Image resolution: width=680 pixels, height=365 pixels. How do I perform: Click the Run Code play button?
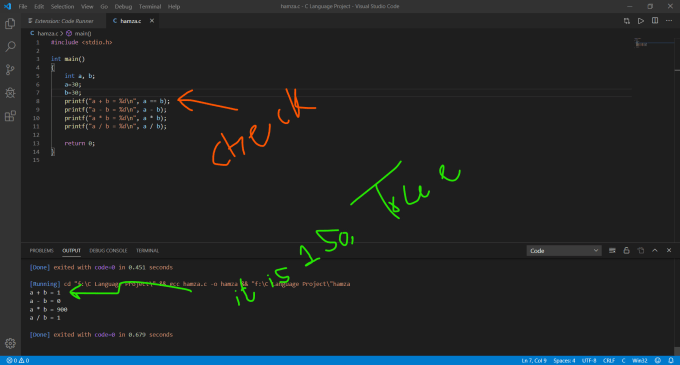click(x=641, y=21)
